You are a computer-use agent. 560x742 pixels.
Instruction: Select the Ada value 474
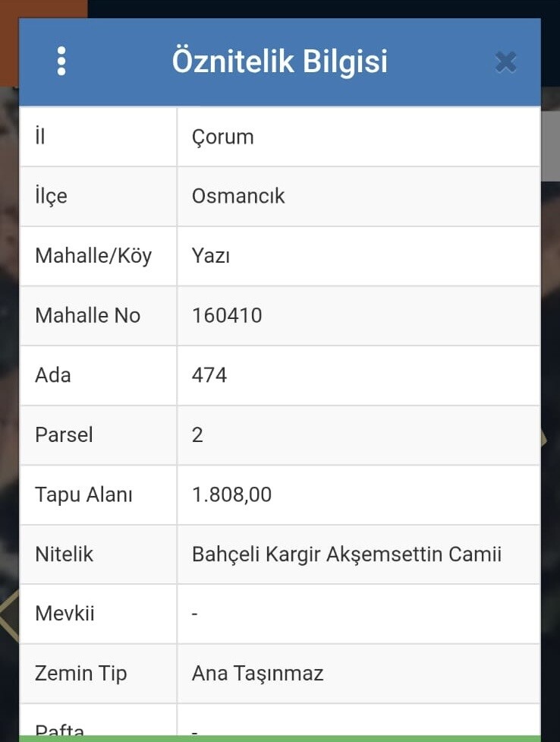pos(209,375)
